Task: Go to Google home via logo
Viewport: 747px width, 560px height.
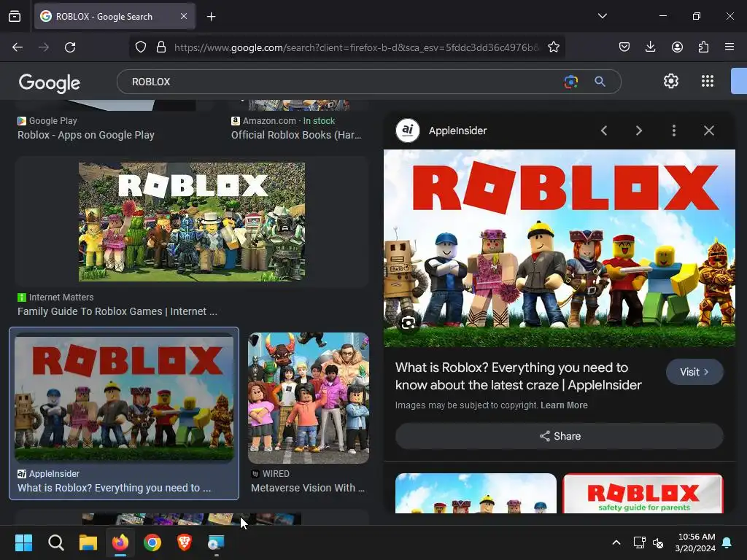Action: [x=50, y=83]
